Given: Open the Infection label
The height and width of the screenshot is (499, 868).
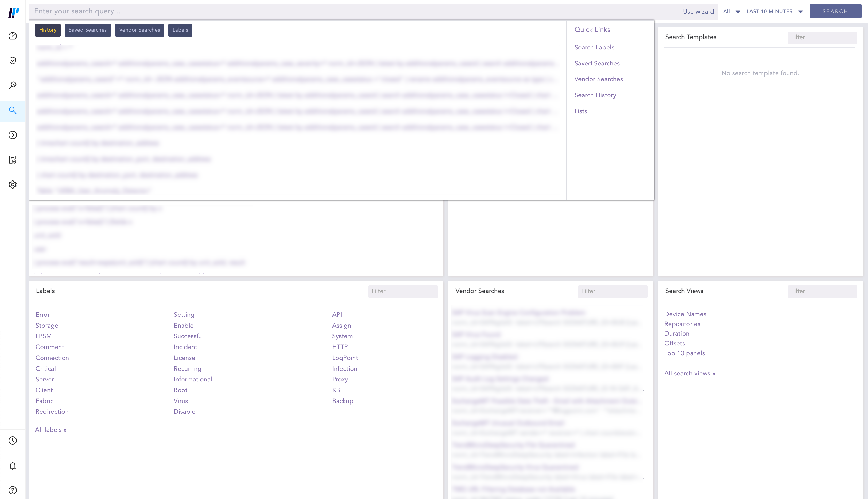Looking at the screenshot, I should 344,368.
